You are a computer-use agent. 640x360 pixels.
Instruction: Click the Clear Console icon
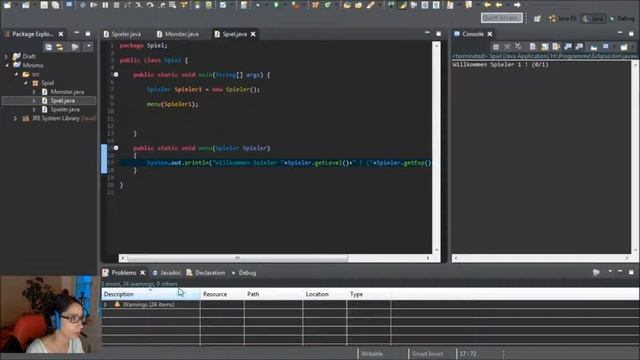(x=533, y=47)
